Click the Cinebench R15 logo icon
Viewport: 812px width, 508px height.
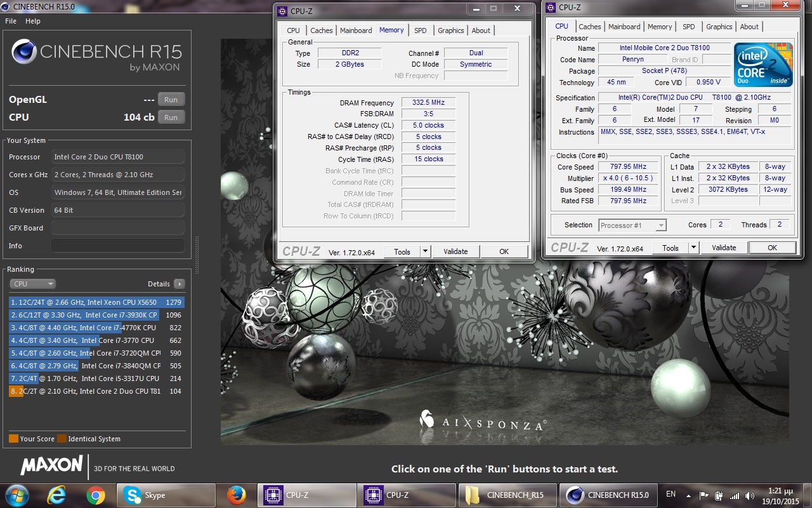click(23, 52)
